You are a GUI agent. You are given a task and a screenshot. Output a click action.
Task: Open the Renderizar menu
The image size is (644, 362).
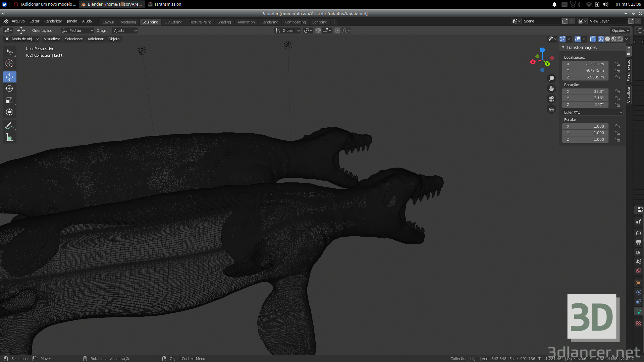[53, 21]
